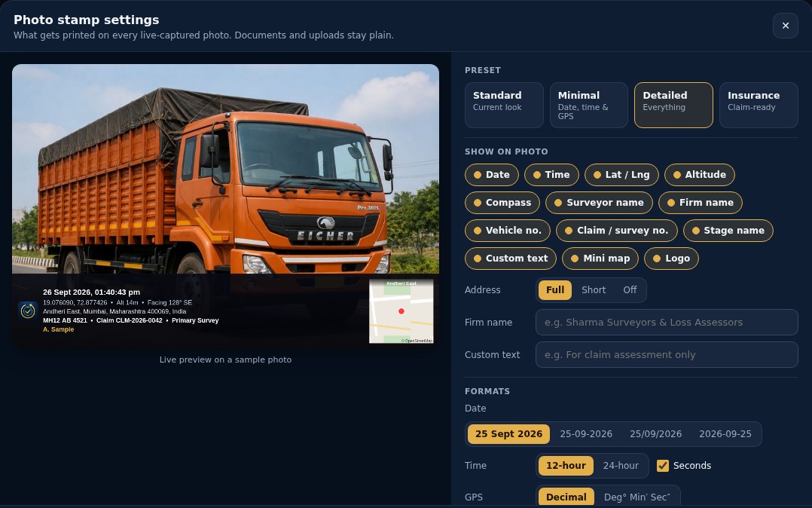Toggle the Lat / Lng chip
Screen dimensions: 812x508
pos(621,175)
